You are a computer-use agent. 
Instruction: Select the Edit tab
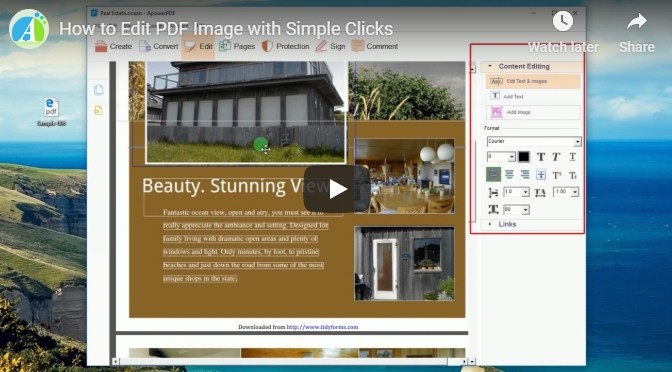[198, 46]
